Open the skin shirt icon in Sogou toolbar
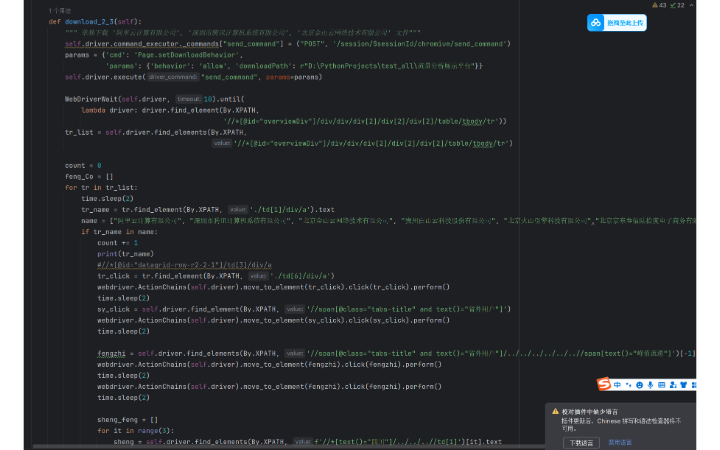 click(x=684, y=385)
